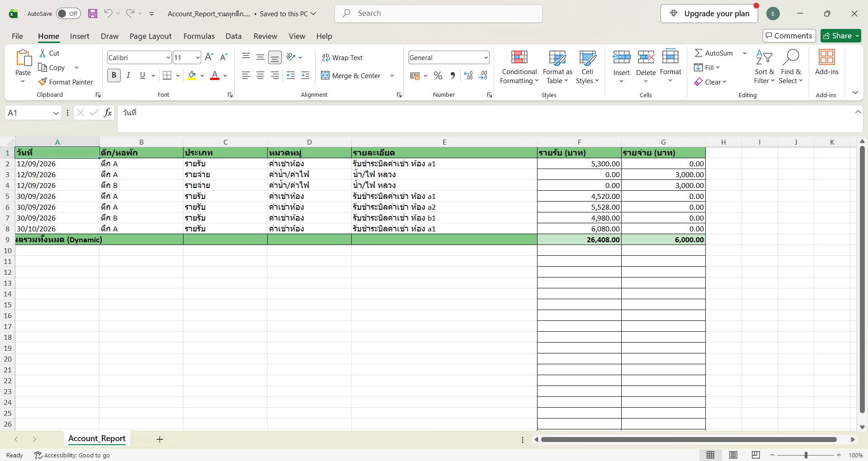The image size is (868, 461).
Task: Adjust the zoom slider handle
Action: [806, 455]
